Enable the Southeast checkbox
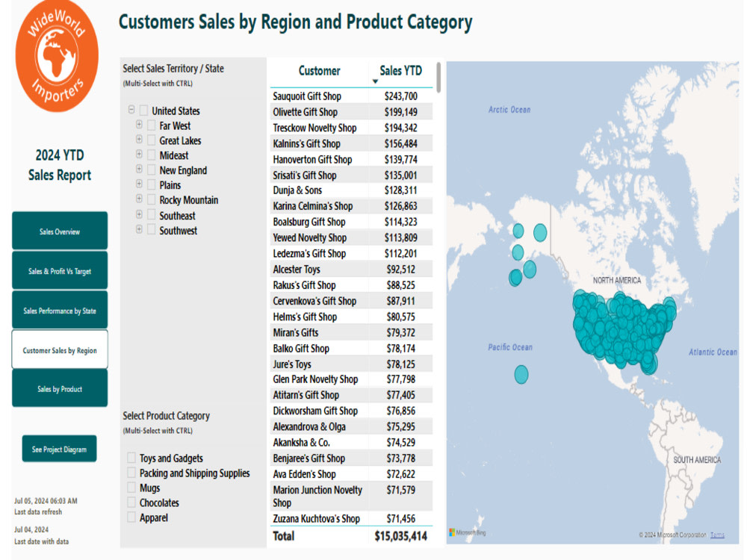This screenshot has width=747, height=560. pos(152,215)
